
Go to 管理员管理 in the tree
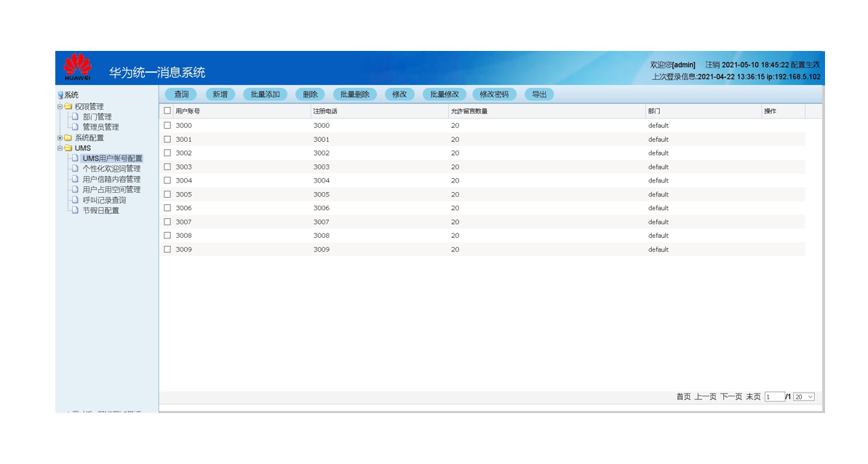pyautogui.click(x=100, y=127)
